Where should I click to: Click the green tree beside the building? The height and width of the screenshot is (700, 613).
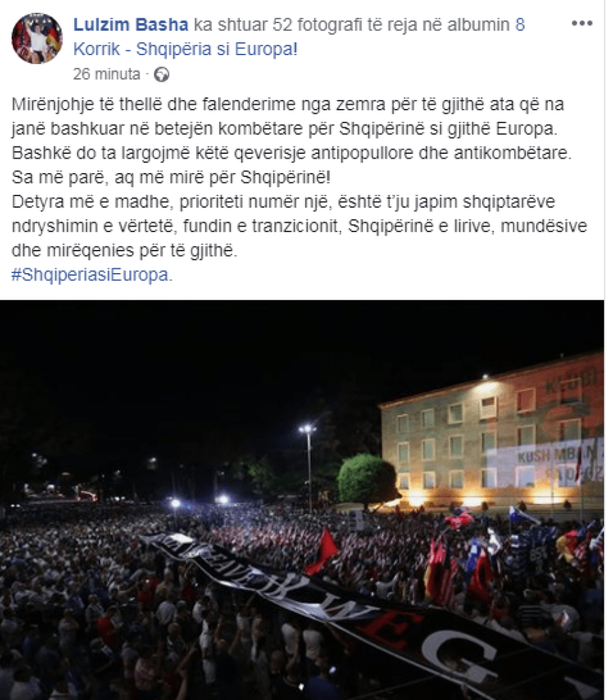(366, 481)
